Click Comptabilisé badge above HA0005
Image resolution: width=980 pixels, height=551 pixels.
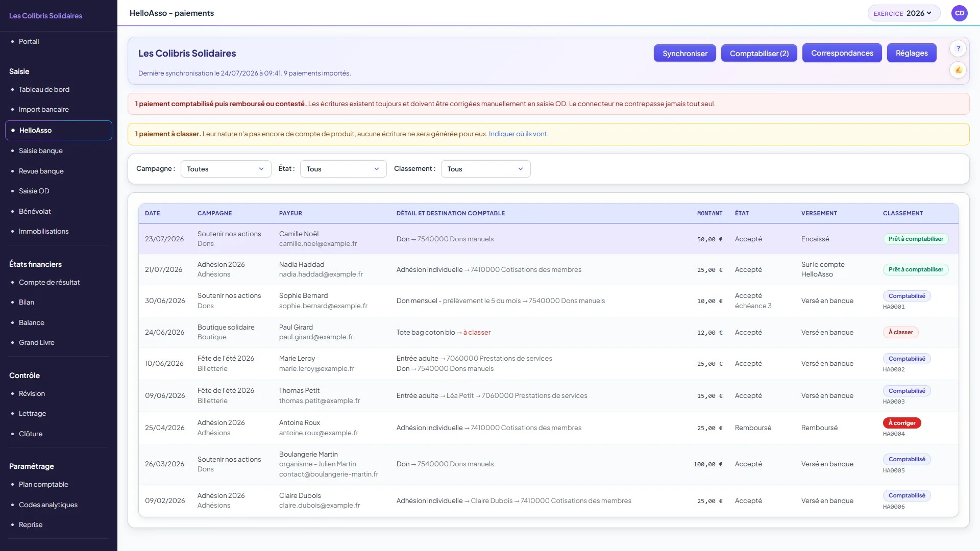[x=906, y=459]
